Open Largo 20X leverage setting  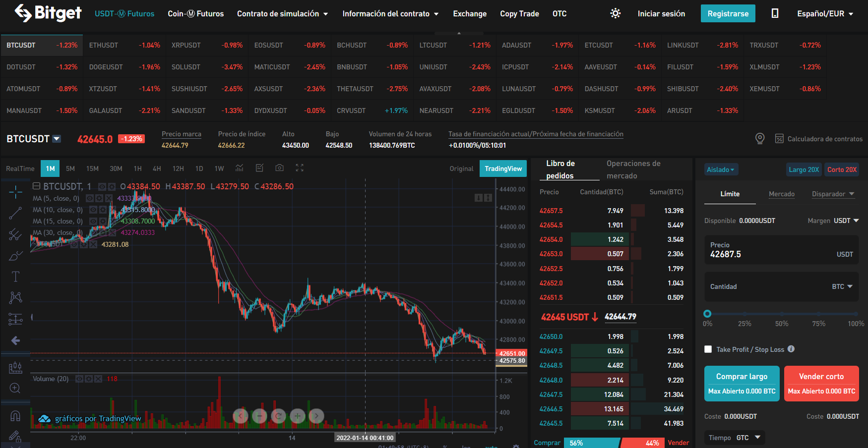804,169
